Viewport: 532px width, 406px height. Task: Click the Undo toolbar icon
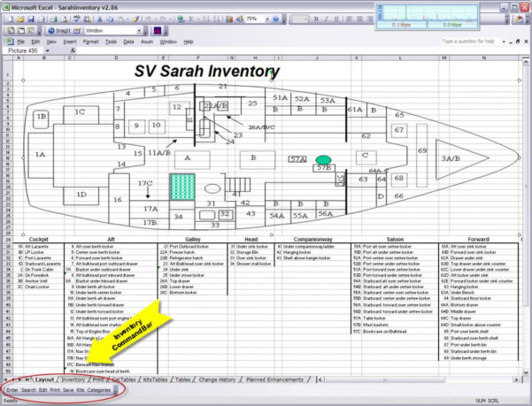[x=148, y=18]
